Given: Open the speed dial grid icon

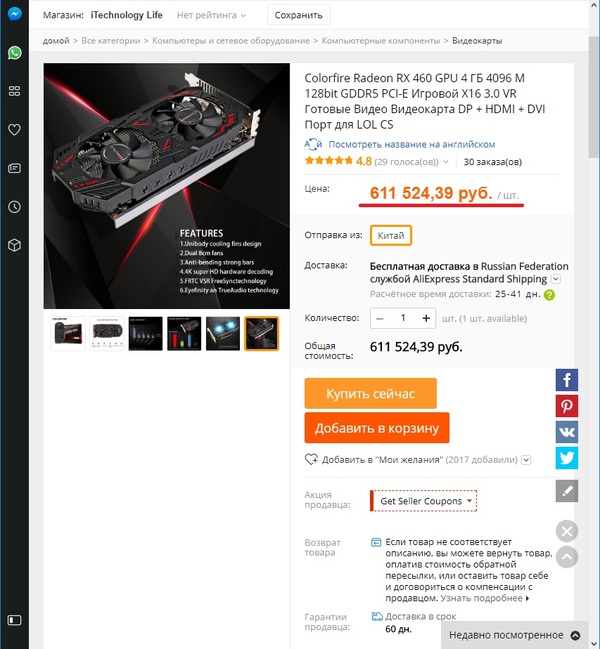Looking at the screenshot, I should pyautogui.click(x=14, y=91).
